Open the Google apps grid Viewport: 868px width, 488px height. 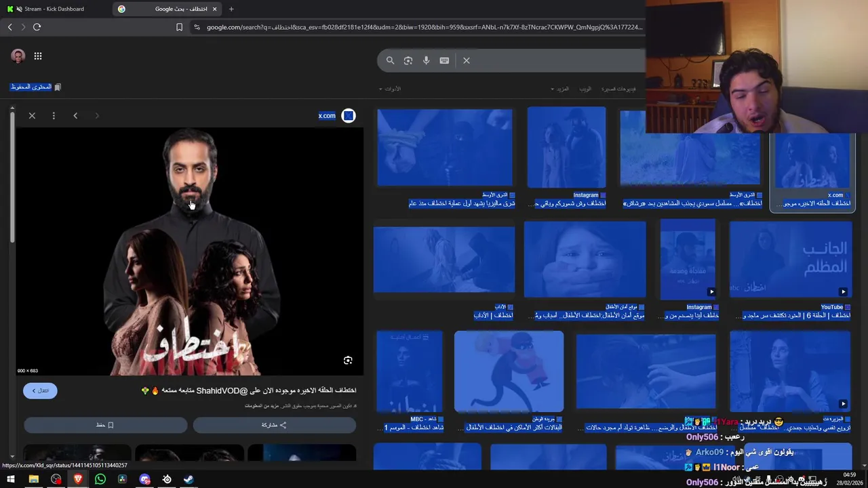click(38, 56)
